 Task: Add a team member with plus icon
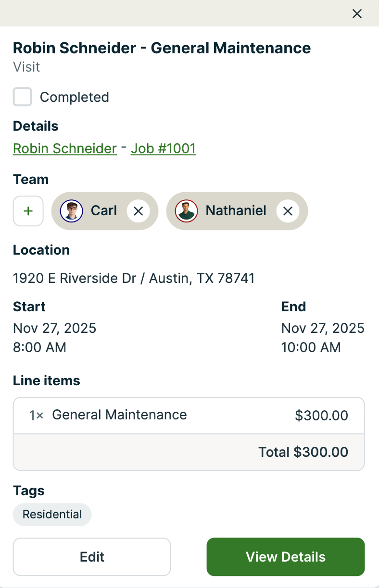coord(28,211)
